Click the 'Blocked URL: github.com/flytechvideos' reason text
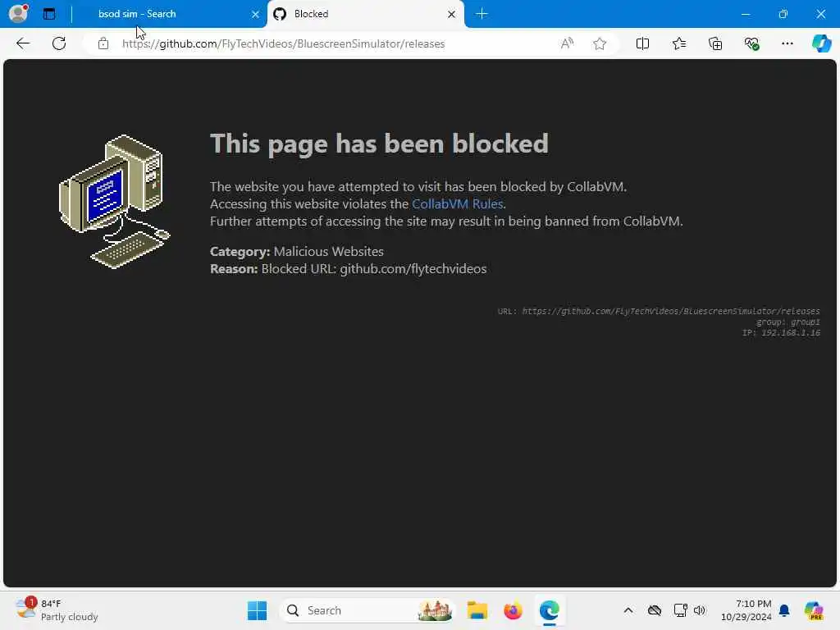Viewport: 840px width, 630px height. [374, 268]
